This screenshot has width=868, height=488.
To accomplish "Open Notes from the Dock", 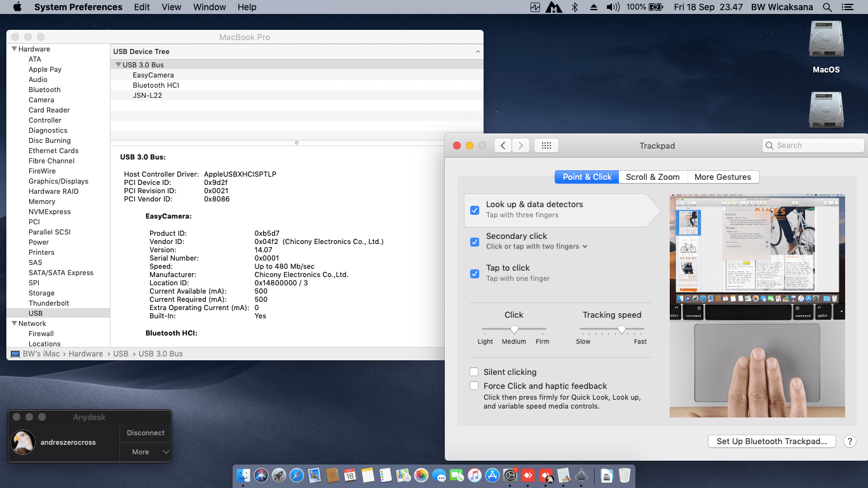I will [368, 475].
